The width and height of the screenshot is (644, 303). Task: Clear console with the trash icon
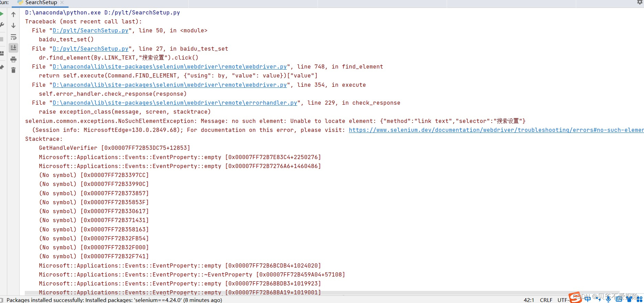coord(13,70)
